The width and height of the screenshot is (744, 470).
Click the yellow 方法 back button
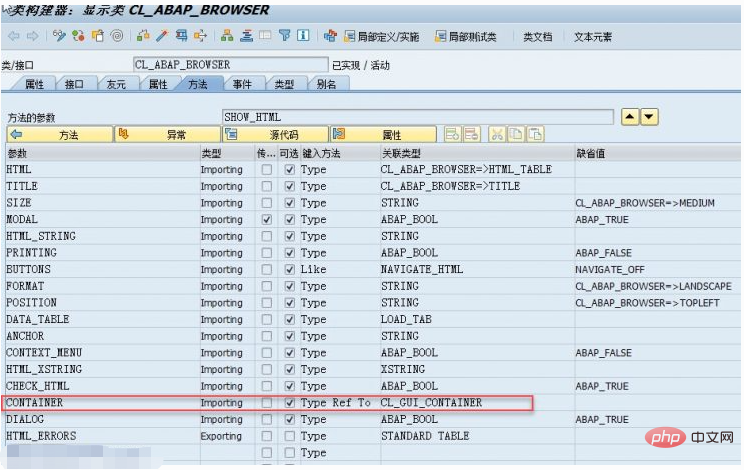point(60,135)
